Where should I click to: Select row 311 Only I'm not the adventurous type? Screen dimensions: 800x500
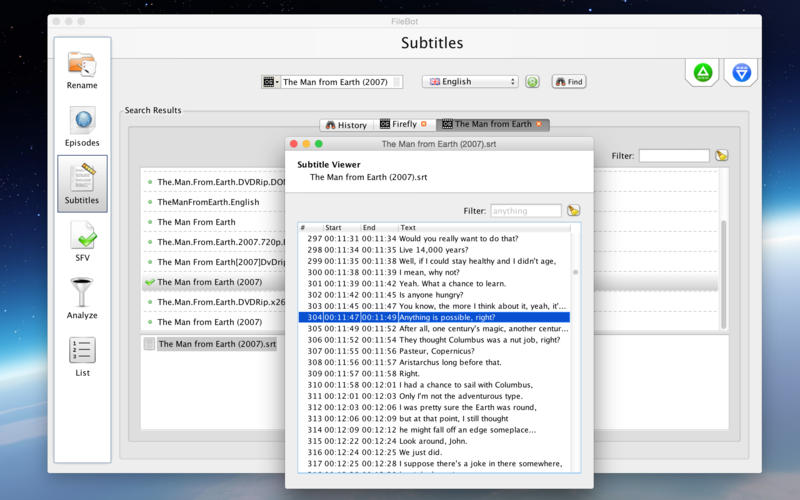click(x=434, y=396)
